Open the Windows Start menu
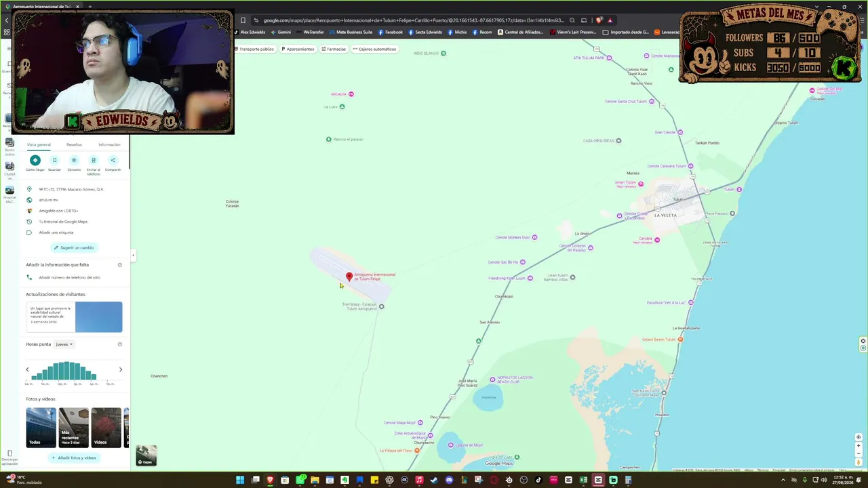 tap(240, 480)
